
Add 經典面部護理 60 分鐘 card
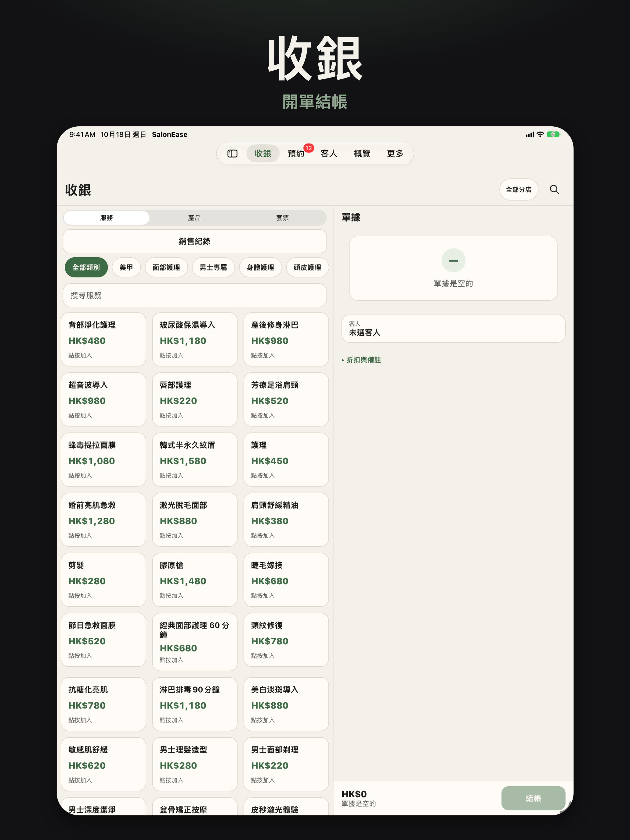click(x=195, y=642)
